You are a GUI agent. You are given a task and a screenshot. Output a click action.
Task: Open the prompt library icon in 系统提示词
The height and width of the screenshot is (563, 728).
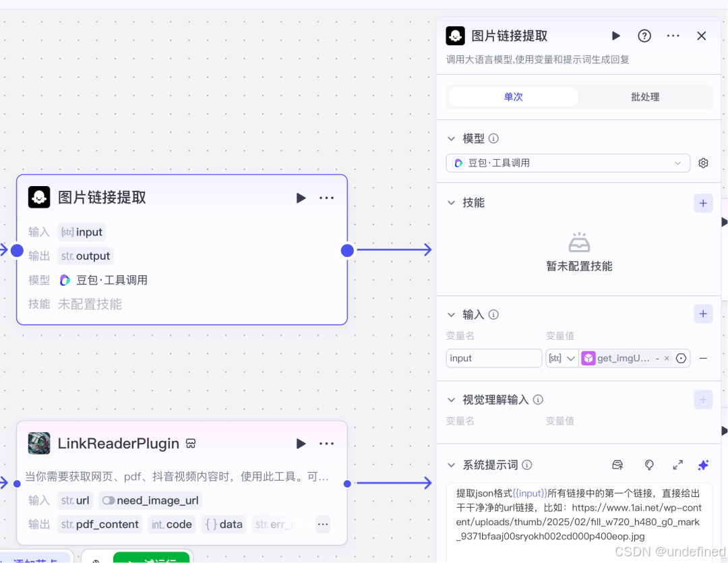(x=617, y=465)
